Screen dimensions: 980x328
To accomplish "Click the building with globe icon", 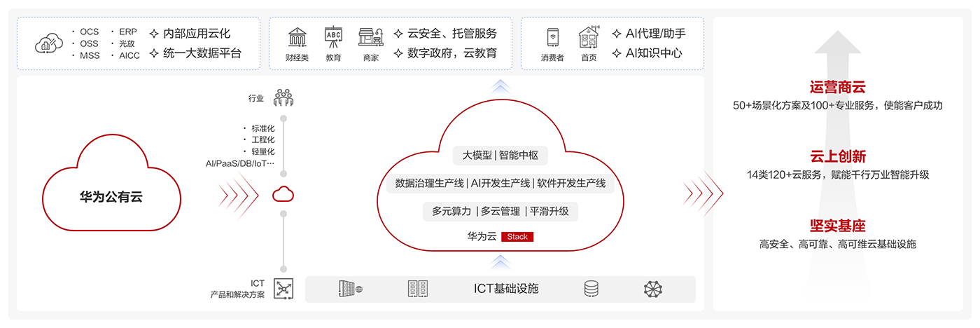I will (x=350, y=289).
